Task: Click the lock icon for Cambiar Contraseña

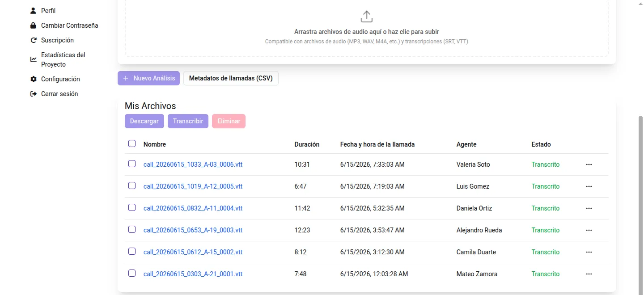Action: [33, 25]
